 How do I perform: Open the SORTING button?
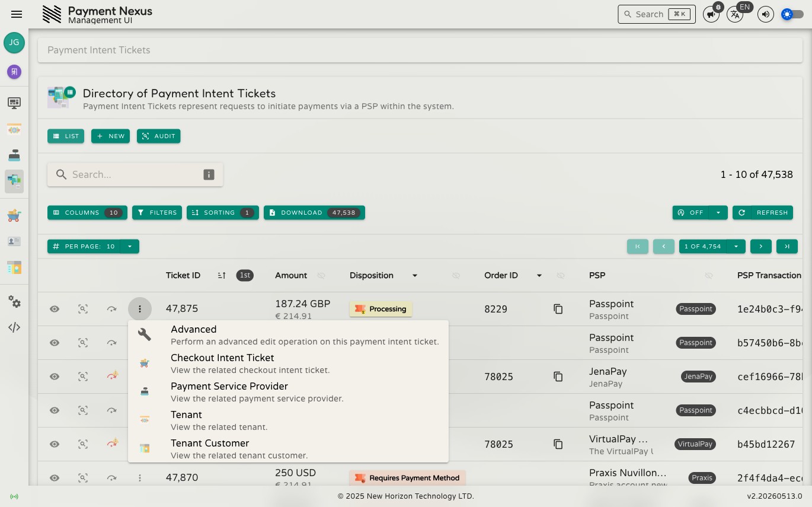(x=223, y=212)
